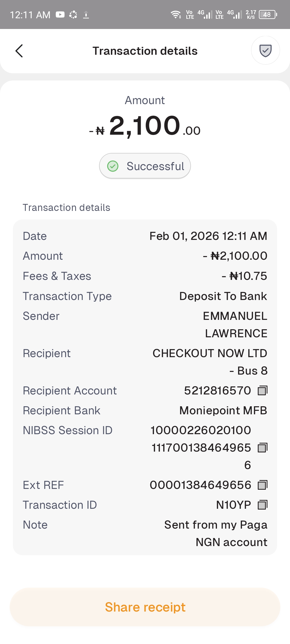Open the shield security icon
The width and height of the screenshot is (290, 644).
point(265,50)
